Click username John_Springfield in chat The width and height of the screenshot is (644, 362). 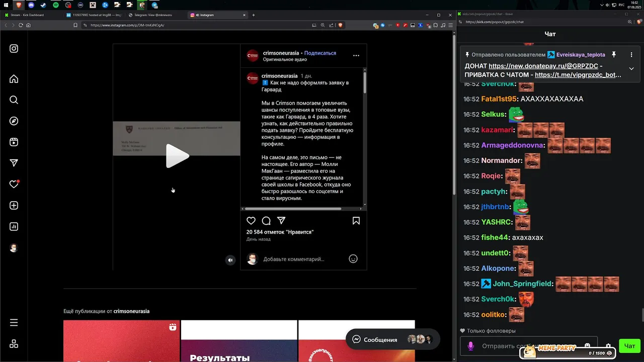pyautogui.click(x=522, y=284)
